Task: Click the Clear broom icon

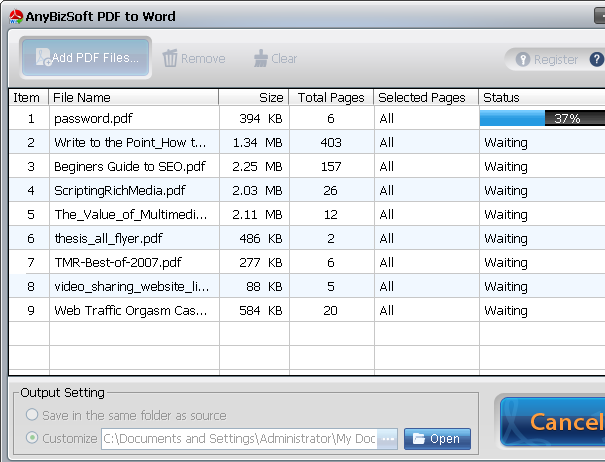Action: 261,58
